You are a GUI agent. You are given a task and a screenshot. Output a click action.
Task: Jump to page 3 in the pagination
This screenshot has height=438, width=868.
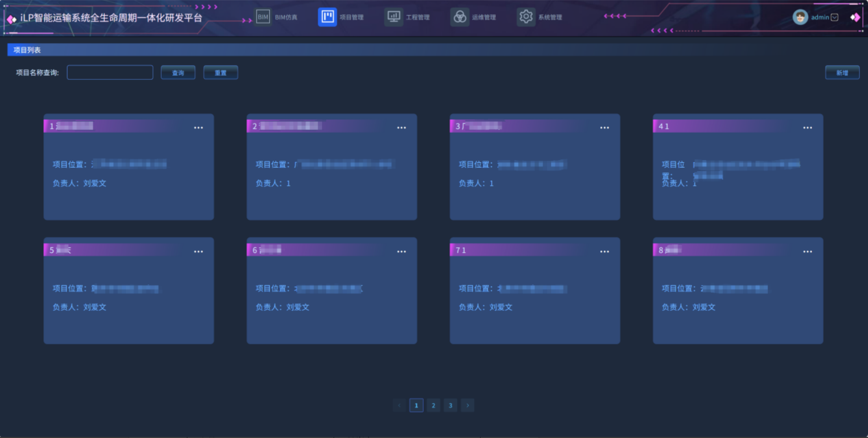450,405
